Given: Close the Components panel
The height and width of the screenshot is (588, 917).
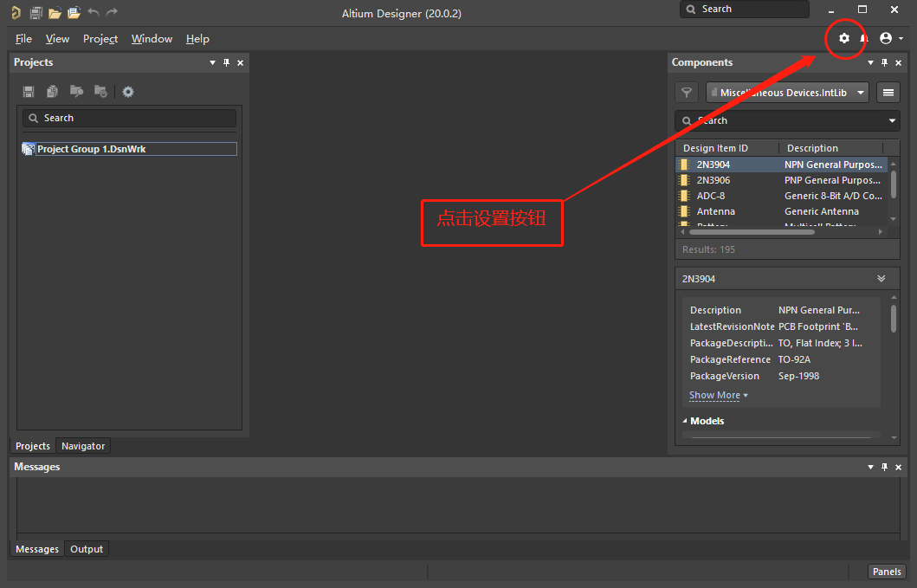Looking at the screenshot, I should click(898, 62).
